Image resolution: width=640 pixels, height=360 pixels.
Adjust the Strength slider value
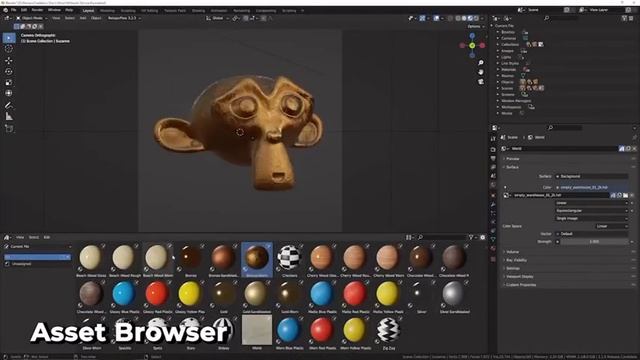594,242
